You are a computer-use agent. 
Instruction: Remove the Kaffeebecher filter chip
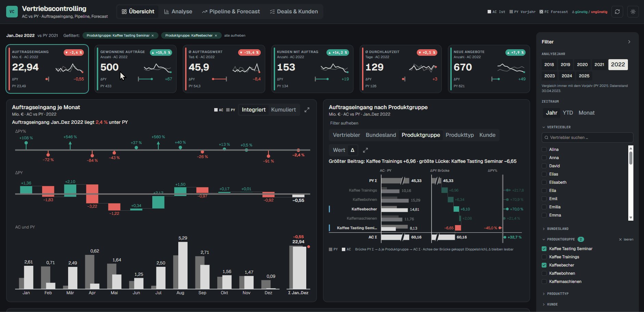point(216,36)
